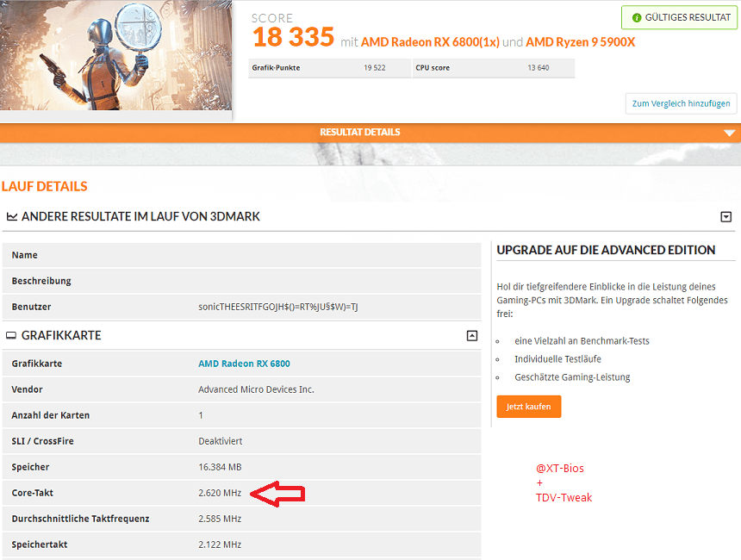
Task: Open the Resultat Details section header
Action: tap(359, 132)
